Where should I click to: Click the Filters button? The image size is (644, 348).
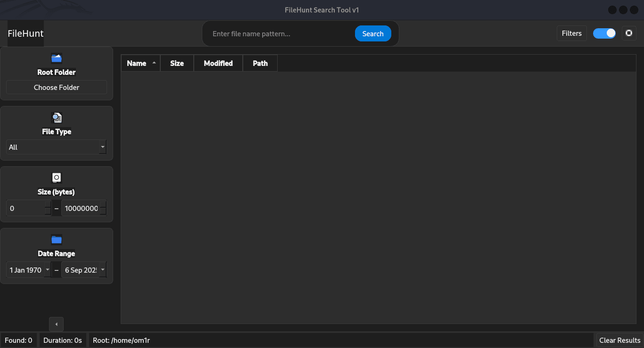pyautogui.click(x=572, y=33)
